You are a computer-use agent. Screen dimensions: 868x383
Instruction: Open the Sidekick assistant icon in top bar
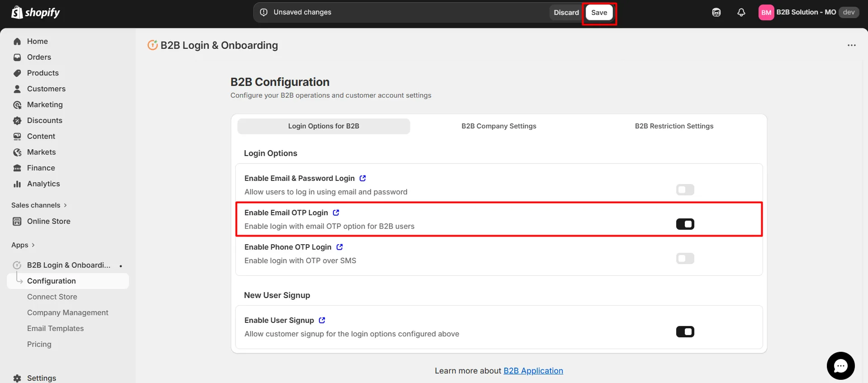point(716,12)
